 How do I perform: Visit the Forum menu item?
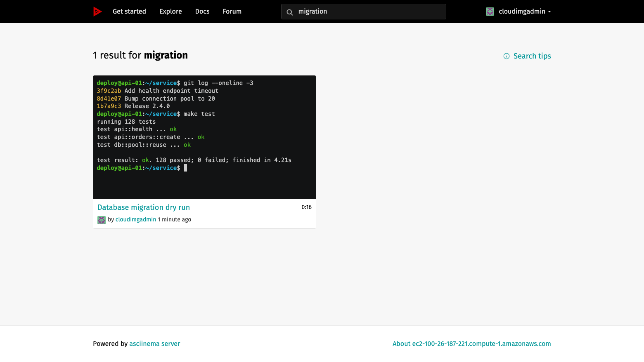232,12
